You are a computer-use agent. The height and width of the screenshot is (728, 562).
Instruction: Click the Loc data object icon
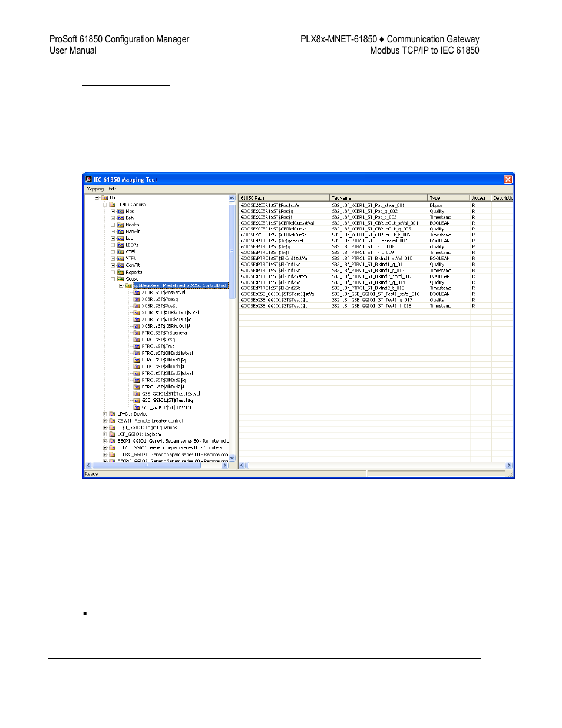[121, 239]
